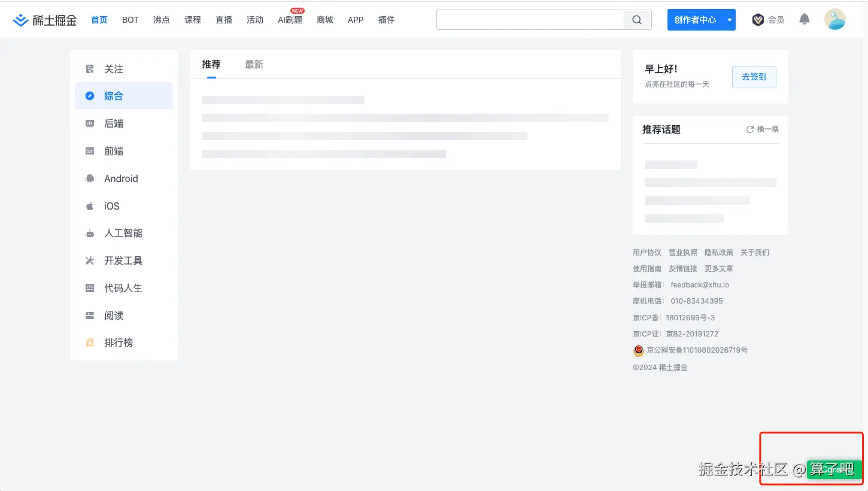Screen dimensions: 868x491
Task: Focus the top search input field
Action: coord(530,20)
